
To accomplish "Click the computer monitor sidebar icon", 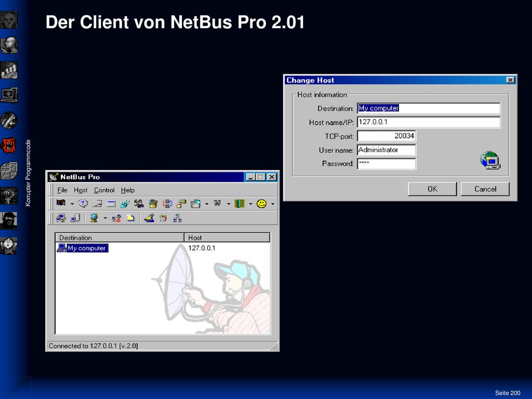I will click(9, 96).
